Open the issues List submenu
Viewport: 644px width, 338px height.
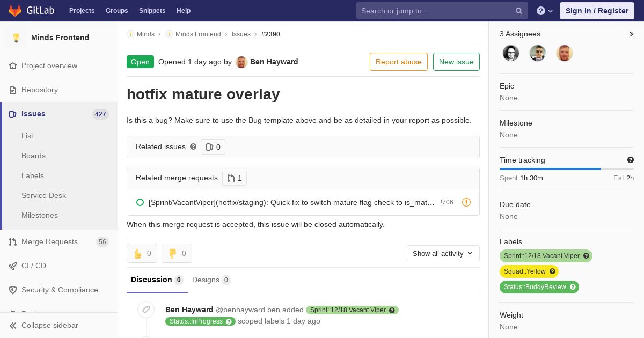point(27,136)
